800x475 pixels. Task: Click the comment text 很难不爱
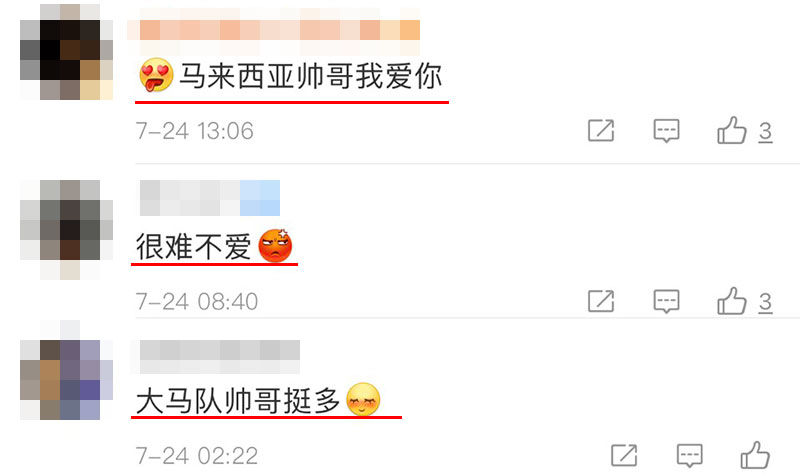(193, 247)
